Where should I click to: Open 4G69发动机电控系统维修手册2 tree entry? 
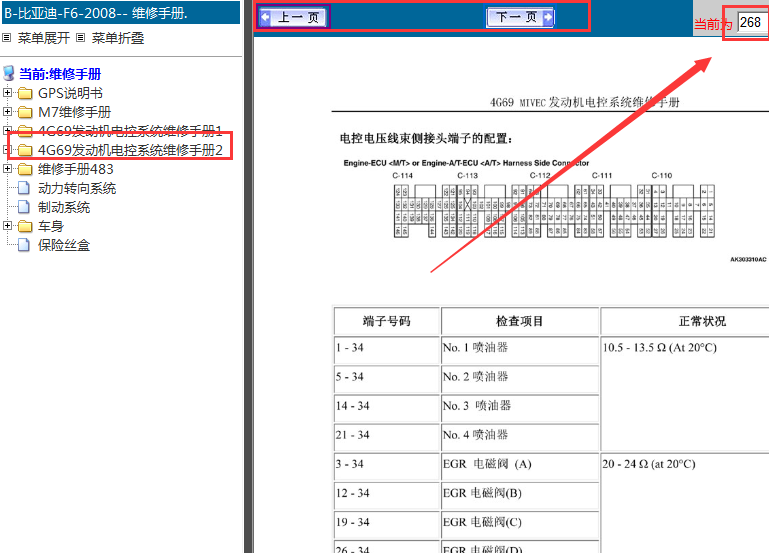[x=130, y=150]
